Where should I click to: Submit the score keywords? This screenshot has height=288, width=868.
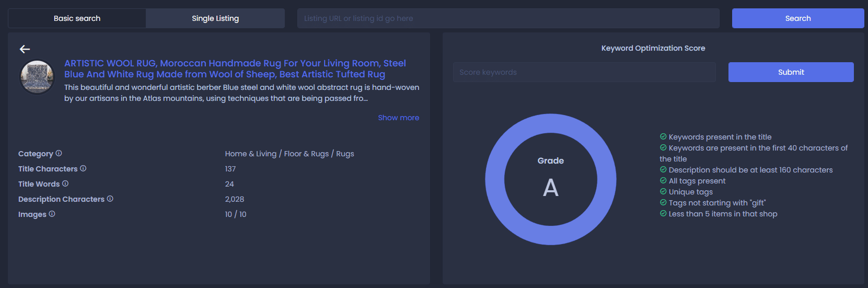[x=791, y=72]
